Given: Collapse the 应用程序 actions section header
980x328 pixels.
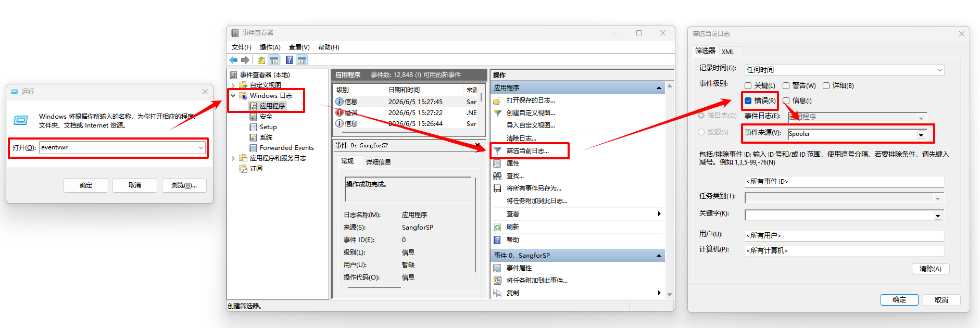Looking at the screenshot, I should (659, 88).
